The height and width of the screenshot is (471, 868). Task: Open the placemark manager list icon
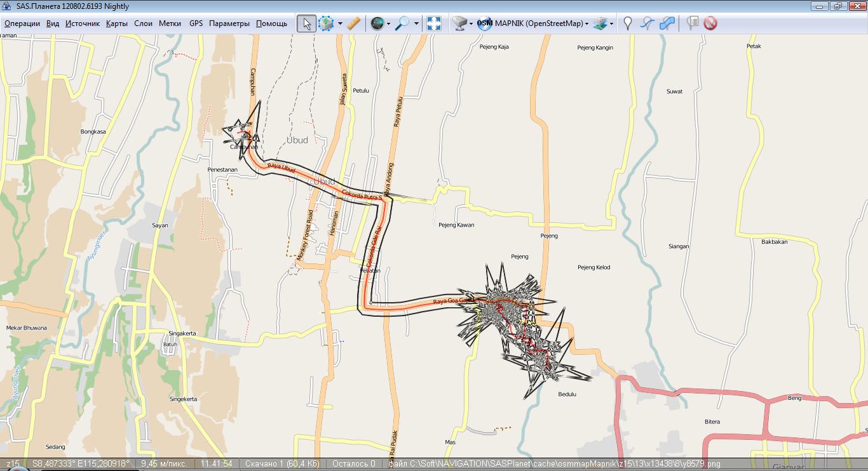693,23
